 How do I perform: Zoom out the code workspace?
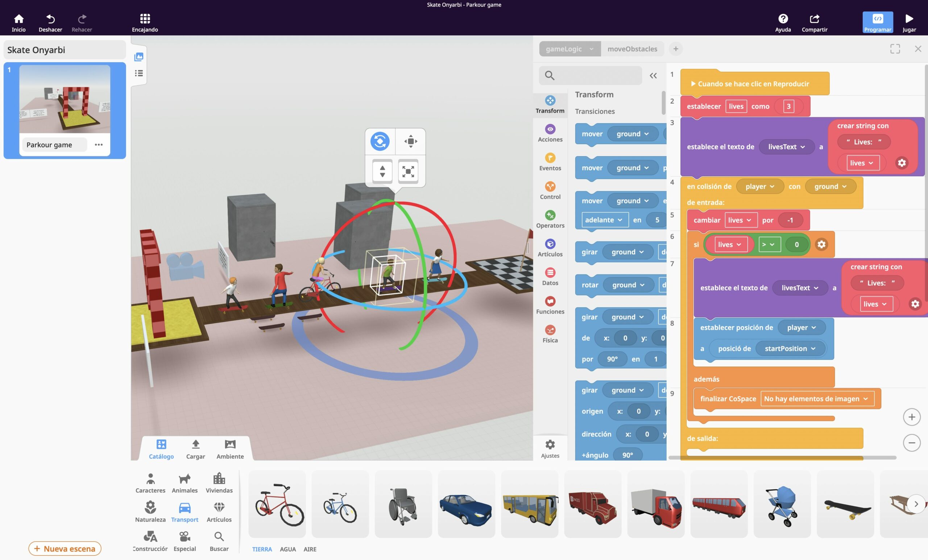click(x=911, y=443)
